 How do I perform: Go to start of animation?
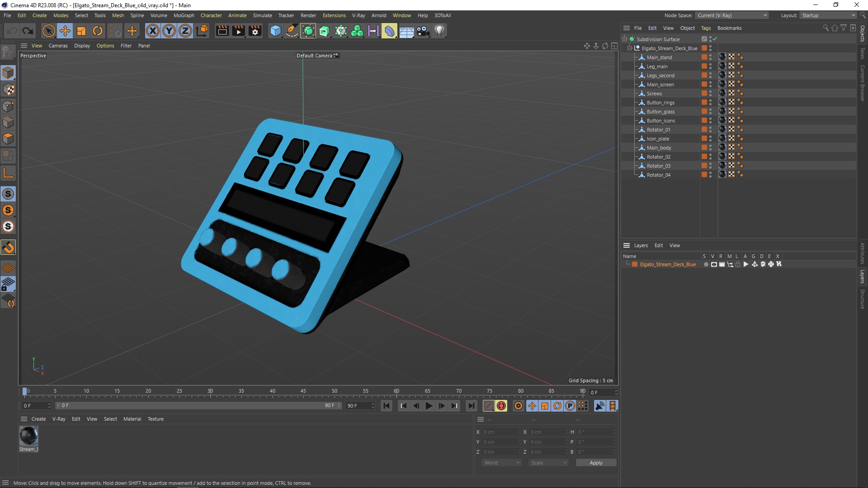[387, 406]
